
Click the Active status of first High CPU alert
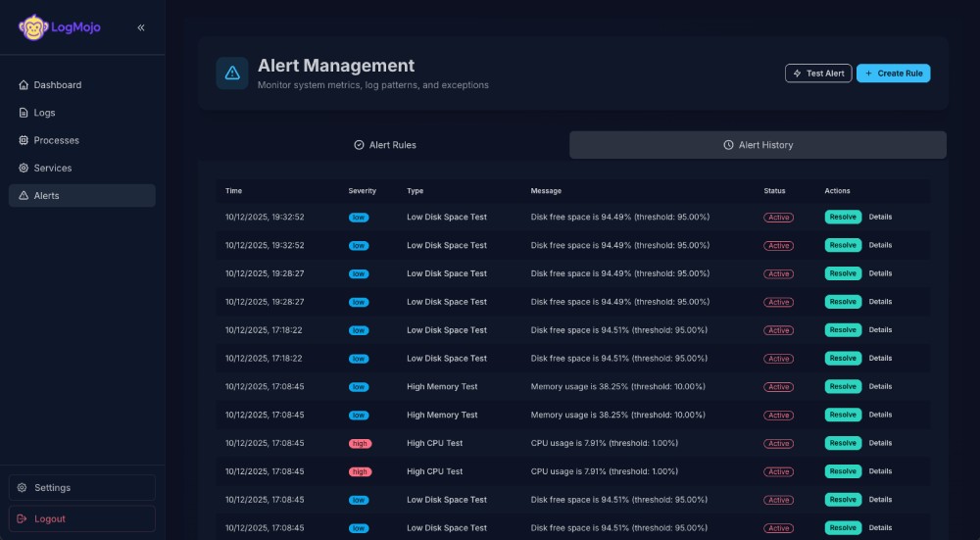click(779, 444)
